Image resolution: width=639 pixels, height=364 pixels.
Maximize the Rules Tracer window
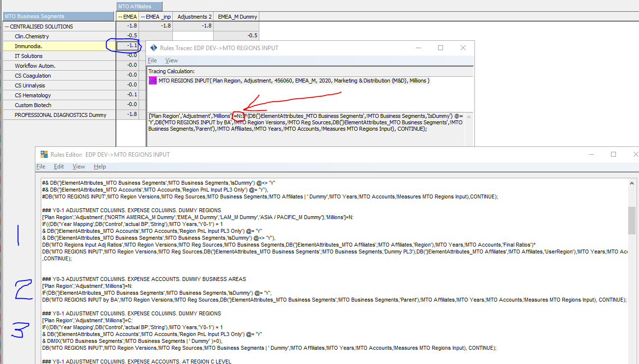[441, 48]
